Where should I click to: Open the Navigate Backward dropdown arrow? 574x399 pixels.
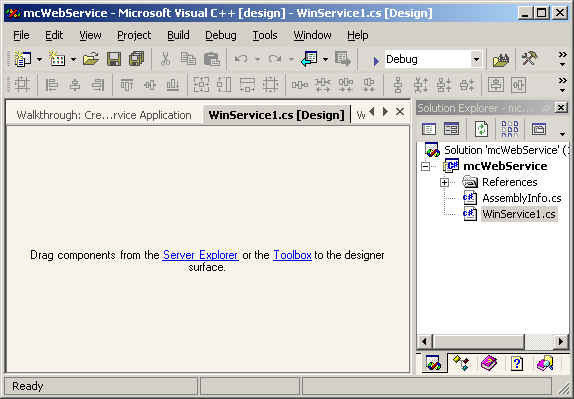325,59
